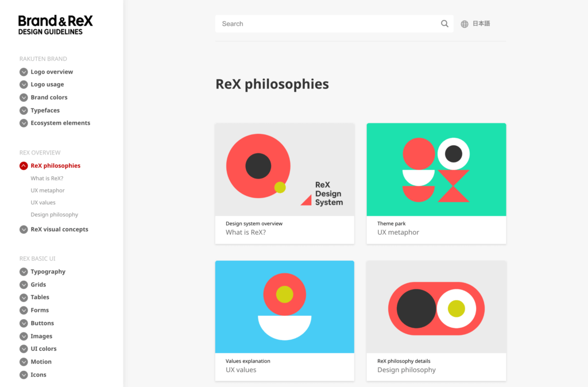Expand the UI colors section chevron

tap(24, 349)
